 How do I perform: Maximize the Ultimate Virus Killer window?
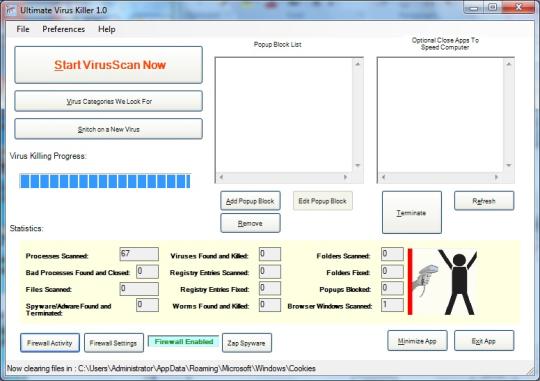click(493, 7)
